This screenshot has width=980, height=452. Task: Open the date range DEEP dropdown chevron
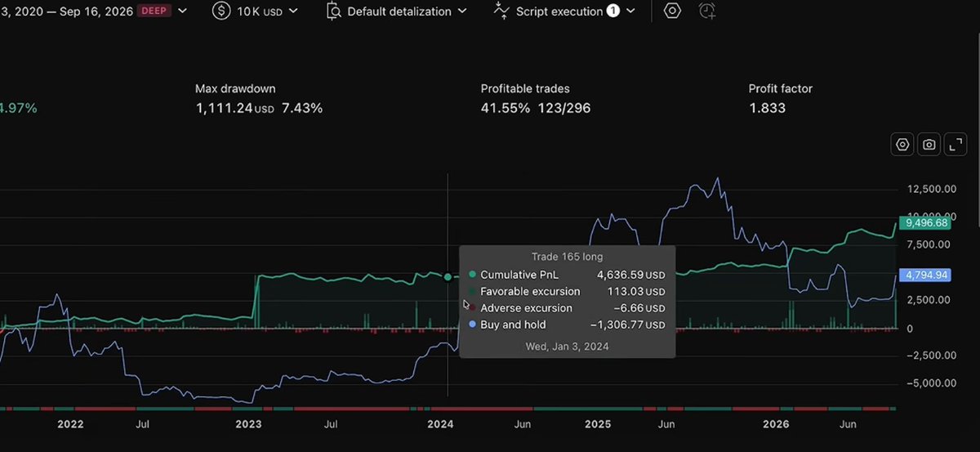(181, 11)
